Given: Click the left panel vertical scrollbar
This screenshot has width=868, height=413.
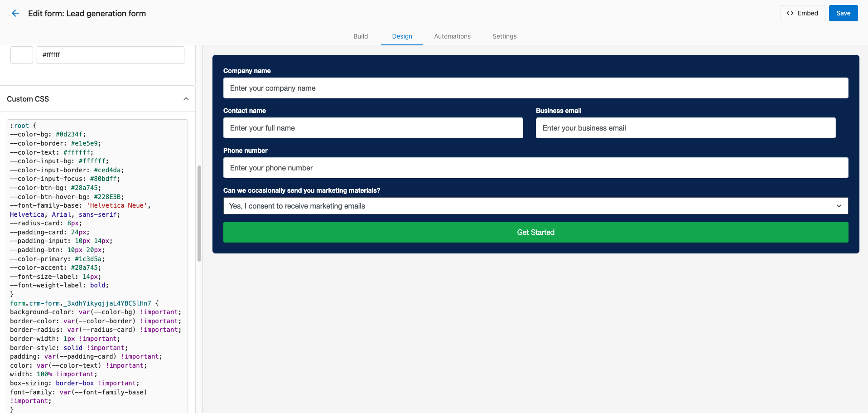Looking at the screenshot, I should (199, 213).
